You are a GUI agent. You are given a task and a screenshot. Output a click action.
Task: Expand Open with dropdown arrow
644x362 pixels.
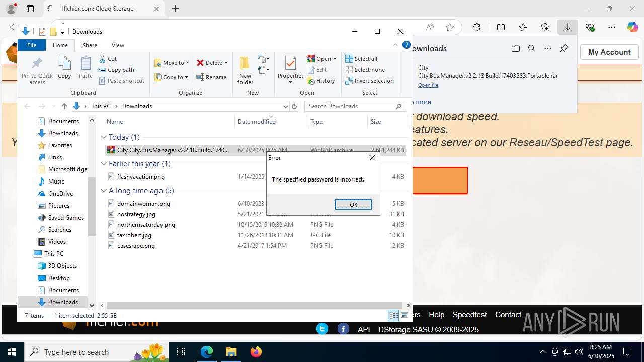pyautogui.click(x=335, y=59)
